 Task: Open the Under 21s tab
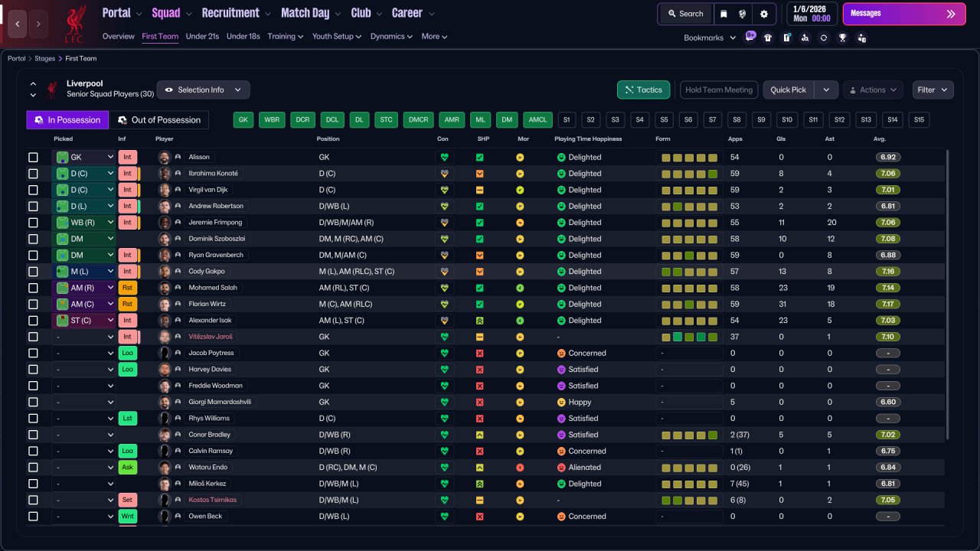pos(202,37)
